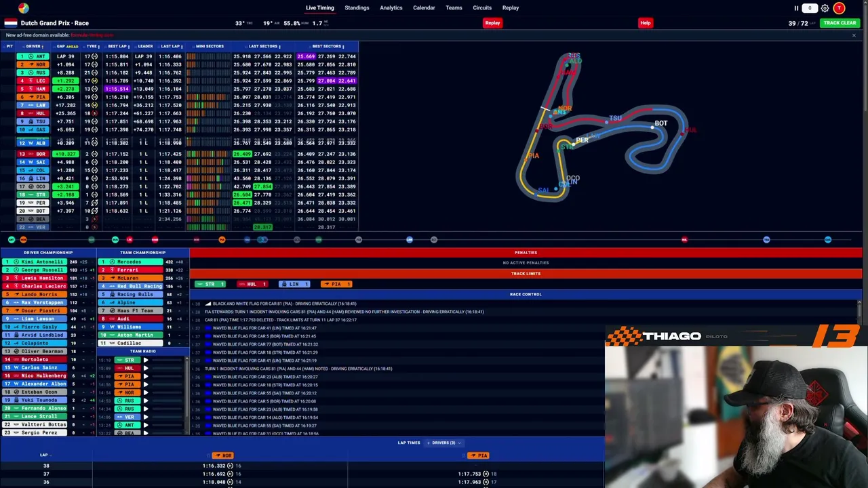This screenshot has width=868, height=488.
Task: Play the ANT team radio from 13:24
Action: click(x=146, y=425)
